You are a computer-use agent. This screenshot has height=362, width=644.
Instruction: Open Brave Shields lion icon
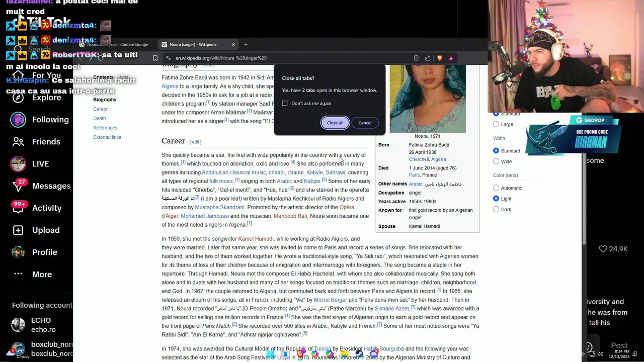coord(439,58)
